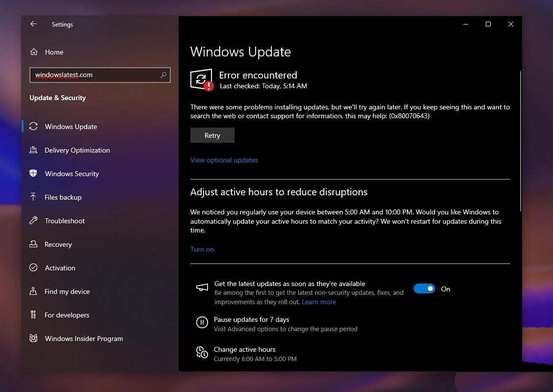Image resolution: width=553 pixels, height=392 pixels.
Task: Click the megaphone icon for latest updates
Action: tap(202, 287)
